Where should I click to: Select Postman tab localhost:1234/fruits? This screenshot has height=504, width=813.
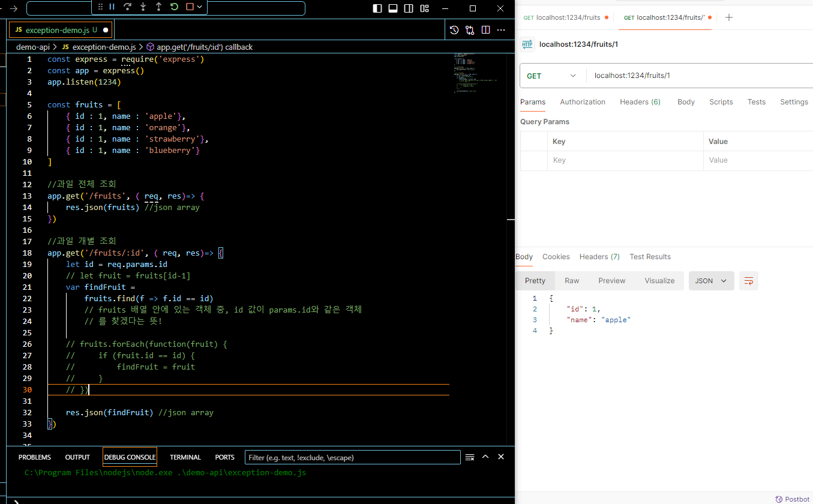(566, 17)
